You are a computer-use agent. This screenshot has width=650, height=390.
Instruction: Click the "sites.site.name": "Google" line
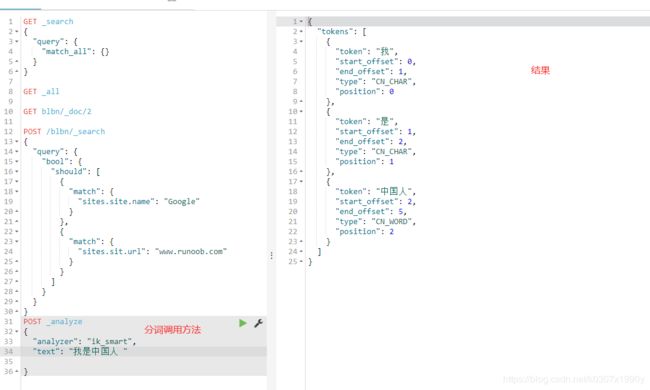click(x=139, y=201)
